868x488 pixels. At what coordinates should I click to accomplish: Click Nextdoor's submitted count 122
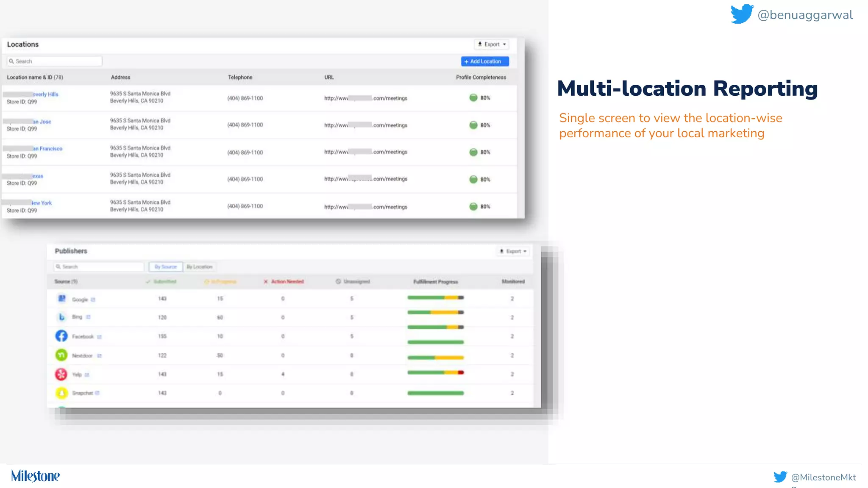tap(162, 355)
